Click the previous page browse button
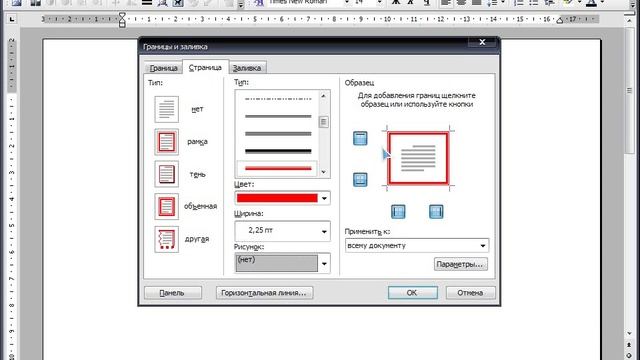Image resolution: width=640 pixels, height=360 pixels. click(x=629, y=345)
